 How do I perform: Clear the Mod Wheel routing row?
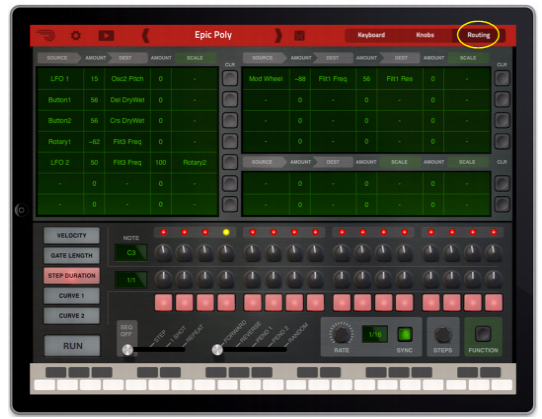502,78
